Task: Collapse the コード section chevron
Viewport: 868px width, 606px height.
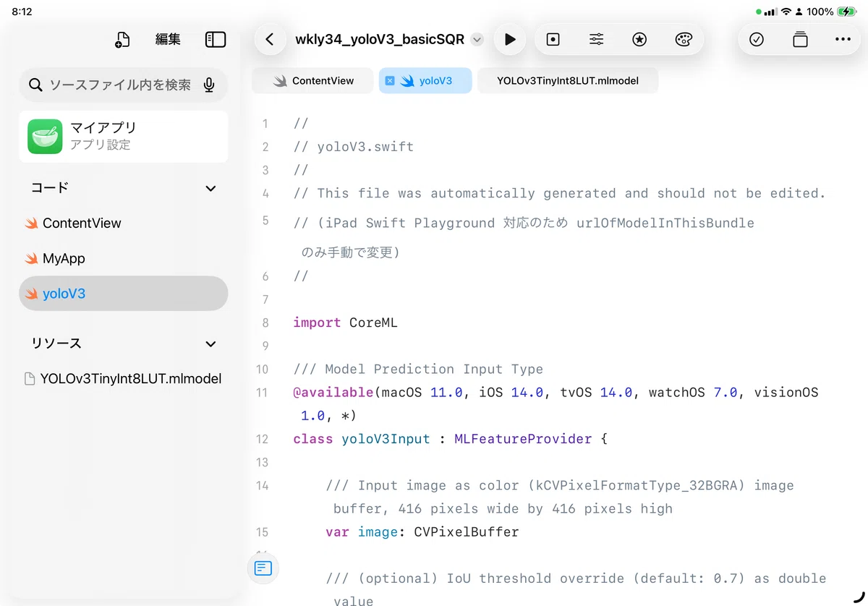Action: pyautogui.click(x=210, y=188)
